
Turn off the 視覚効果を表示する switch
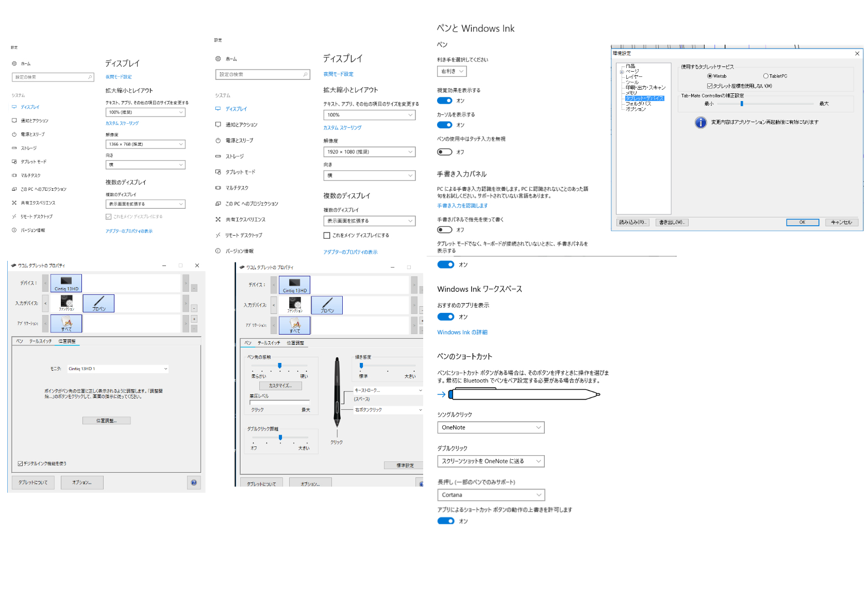pyautogui.click(x=445, y=101)
